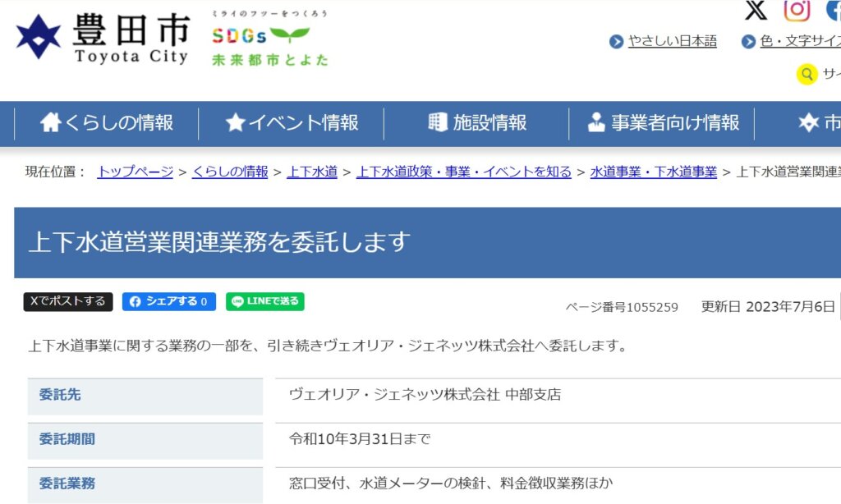Click the house icon in くらしの情報

[51, 123]
